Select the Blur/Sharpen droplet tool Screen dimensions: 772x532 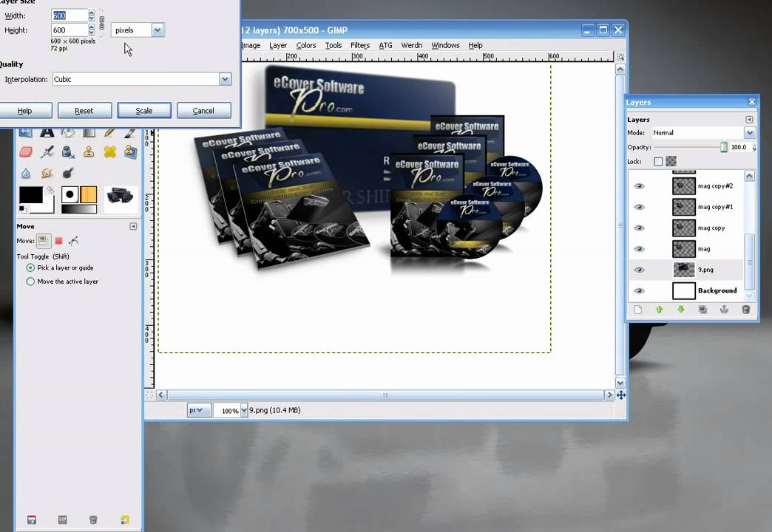(x=26, y=173)
